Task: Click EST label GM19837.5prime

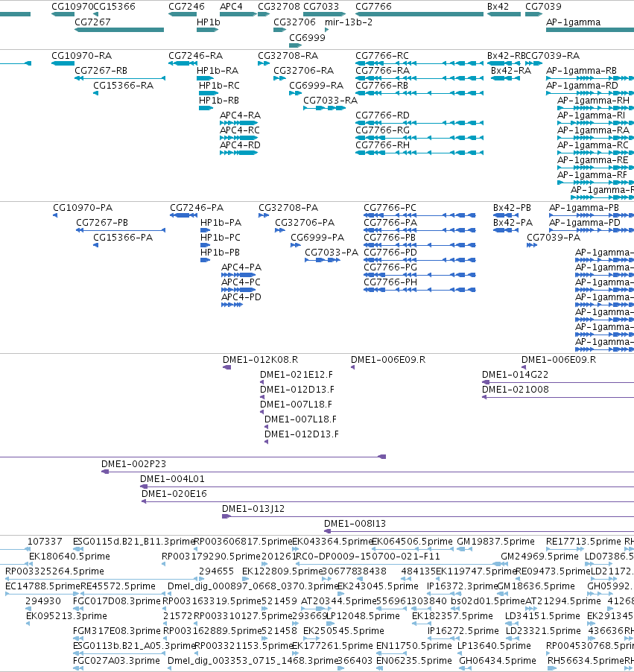Action: pos(495,542)
